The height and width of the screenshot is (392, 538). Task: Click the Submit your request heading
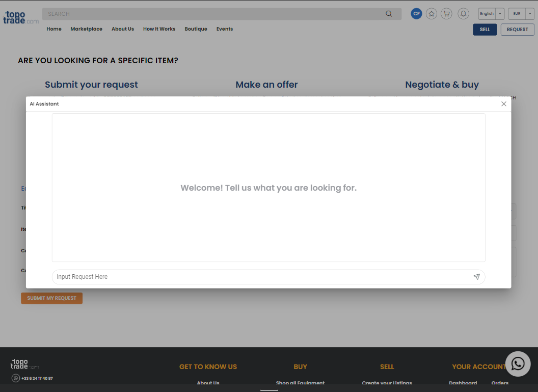pyautogui.click(x=91, y=85)
